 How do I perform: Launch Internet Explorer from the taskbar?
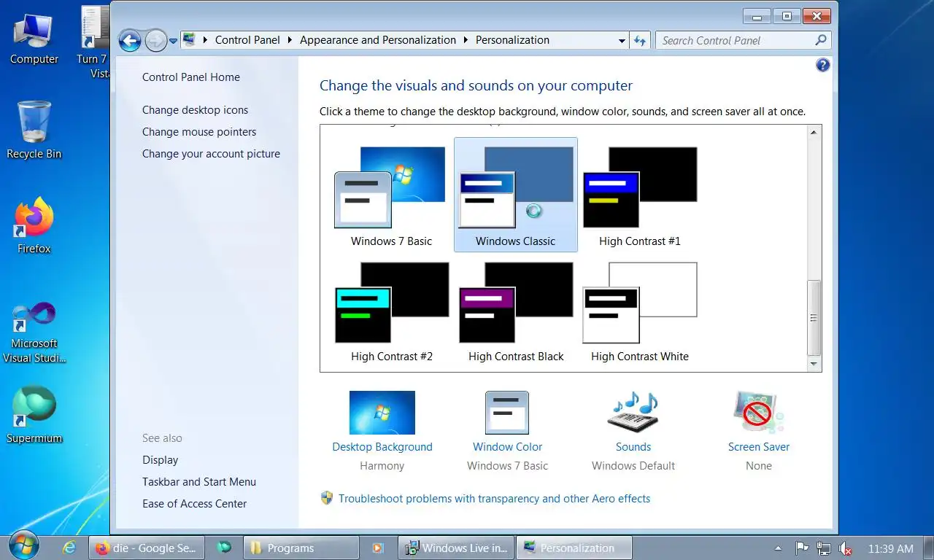click(69, 548)
